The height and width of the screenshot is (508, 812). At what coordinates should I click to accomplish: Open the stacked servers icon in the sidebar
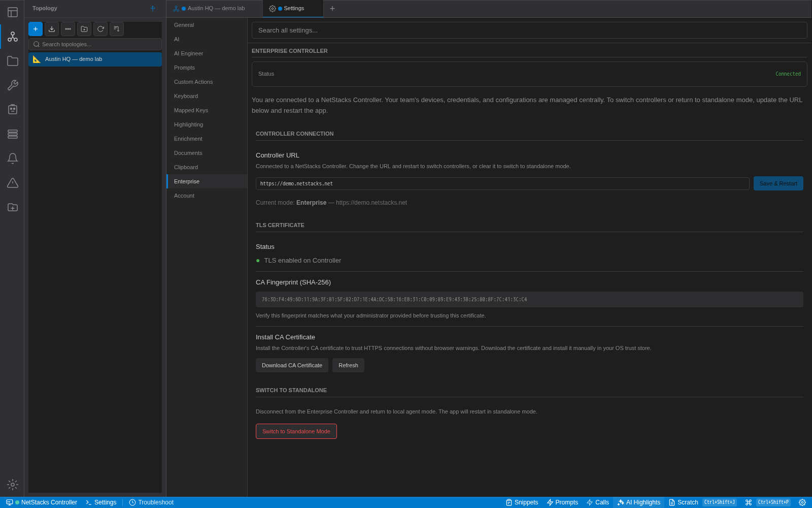click(13, 134)
